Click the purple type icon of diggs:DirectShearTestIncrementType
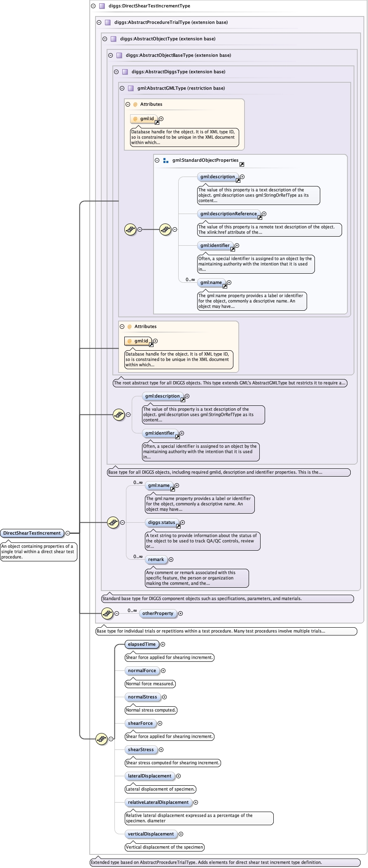The width and height of the screenshot is (368, 868). click(x=102, y=6)
